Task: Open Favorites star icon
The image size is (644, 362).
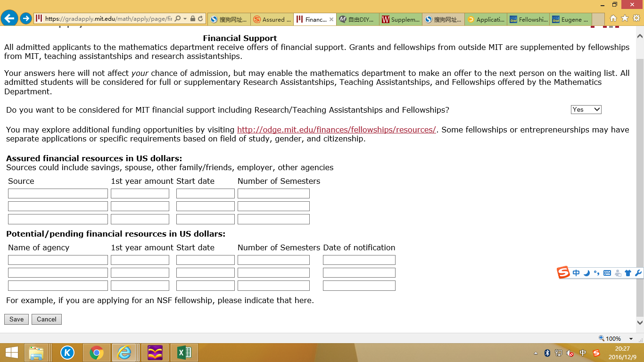Action: 625,18
